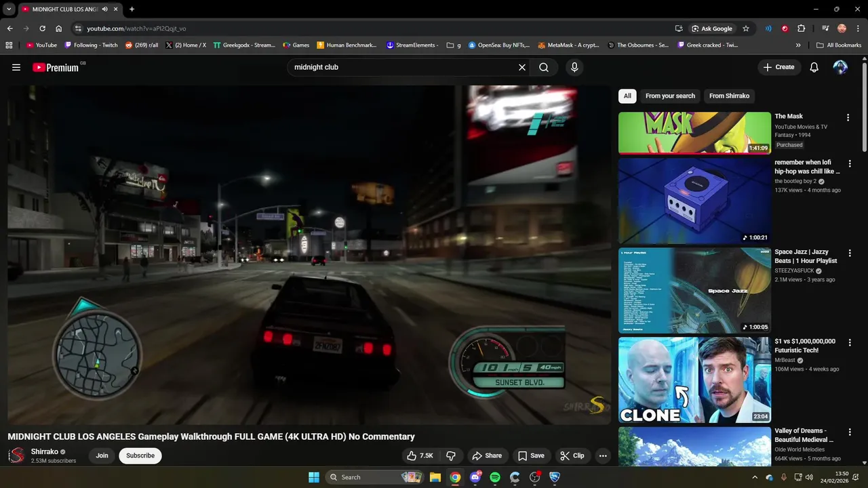
Task: View site information icon in address bar
Action: tap(78, 28)
